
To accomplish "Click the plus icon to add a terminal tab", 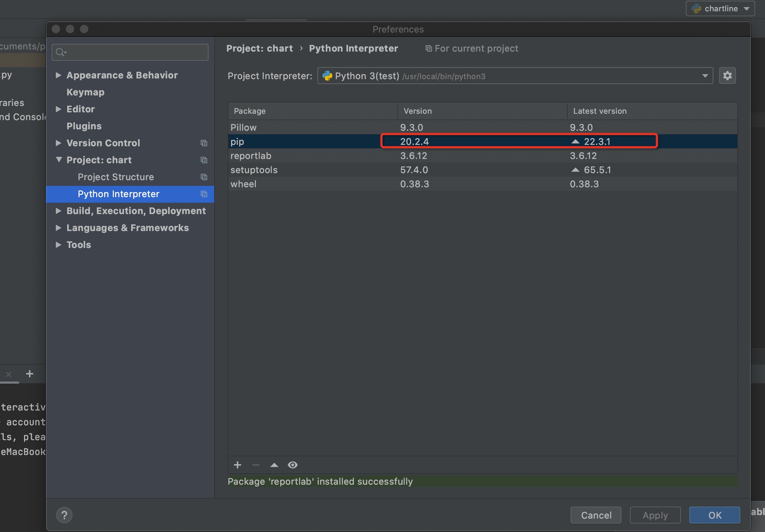I will pos(30,374).
